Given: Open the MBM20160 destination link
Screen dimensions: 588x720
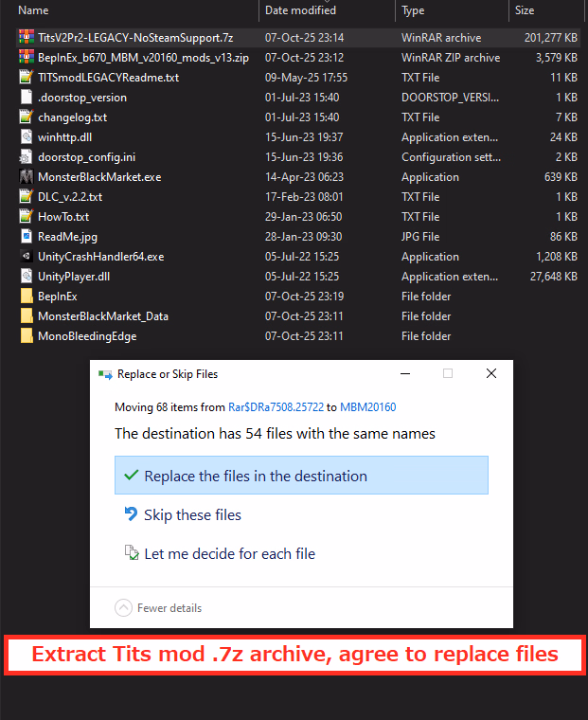Looking at the screenshot, I should click(367, 406).
